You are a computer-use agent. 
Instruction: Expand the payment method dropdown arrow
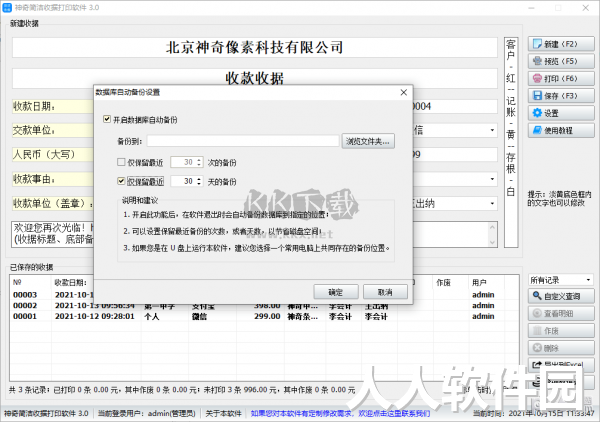tap(492, 130)
